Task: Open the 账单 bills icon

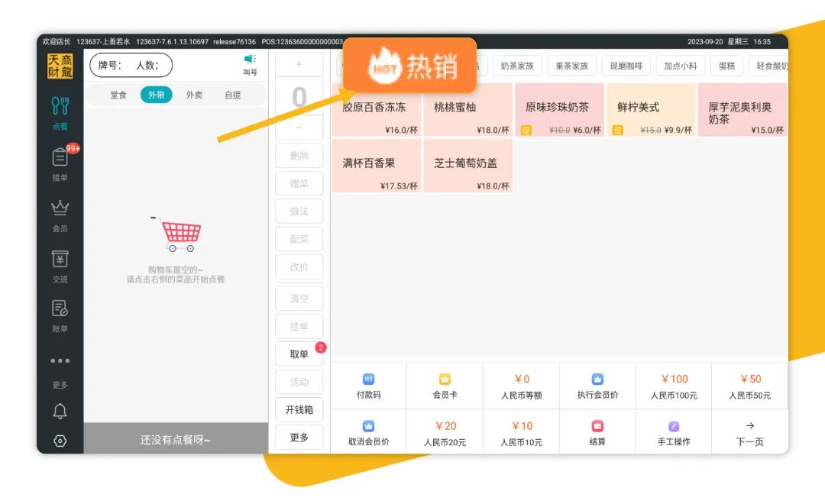Action: 60,316
